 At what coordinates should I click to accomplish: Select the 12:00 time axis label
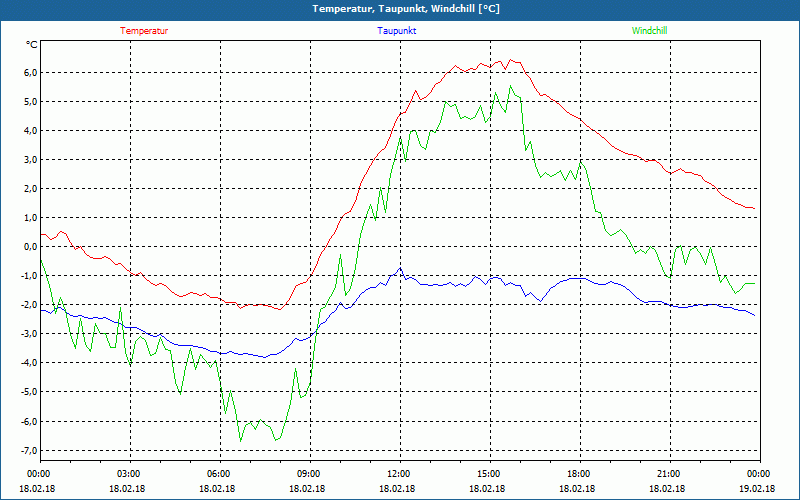[x=399, y=474]
